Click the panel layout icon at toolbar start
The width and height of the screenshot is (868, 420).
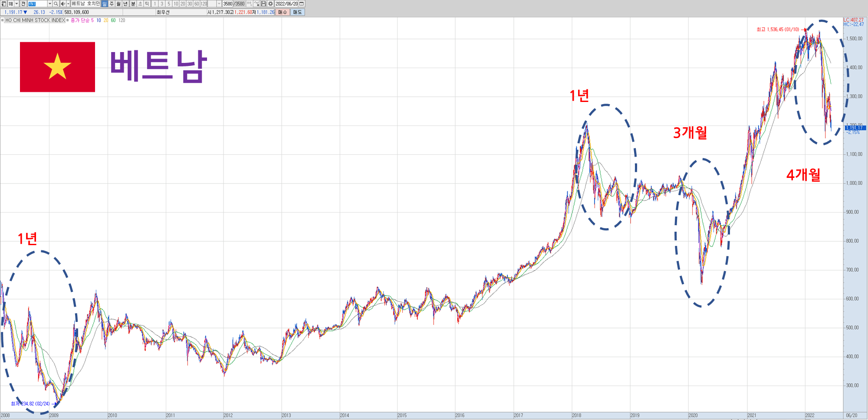(x=3, y=3)
